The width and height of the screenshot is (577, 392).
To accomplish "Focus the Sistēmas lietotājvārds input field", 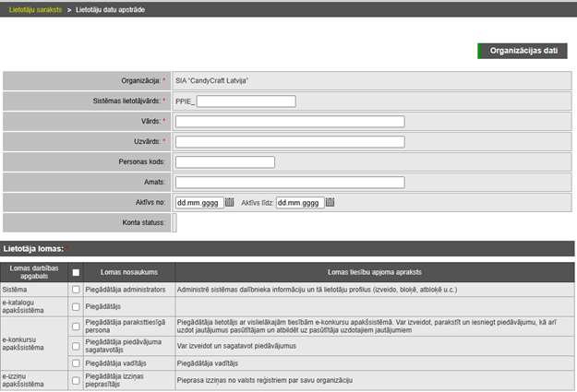I will 246,101.
